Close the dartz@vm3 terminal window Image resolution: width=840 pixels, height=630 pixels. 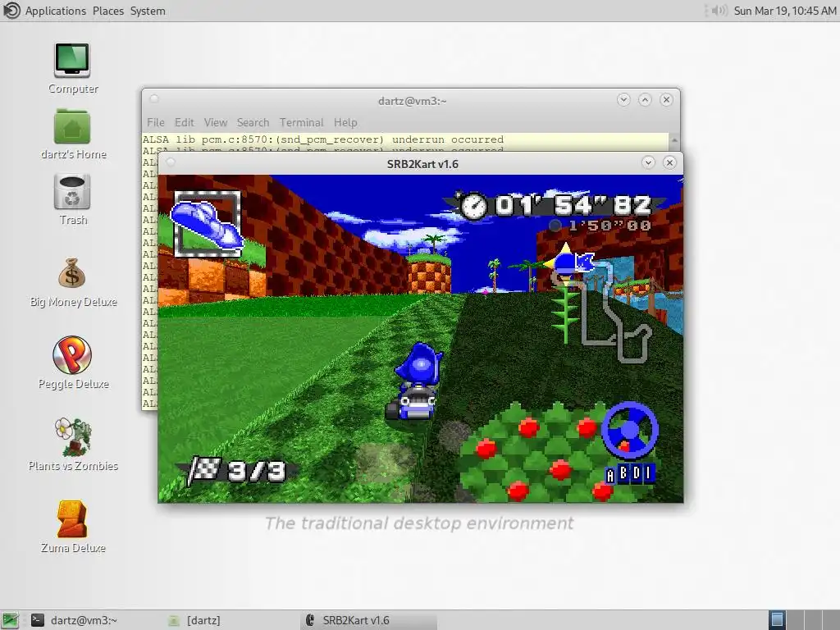tap(666, 99)
